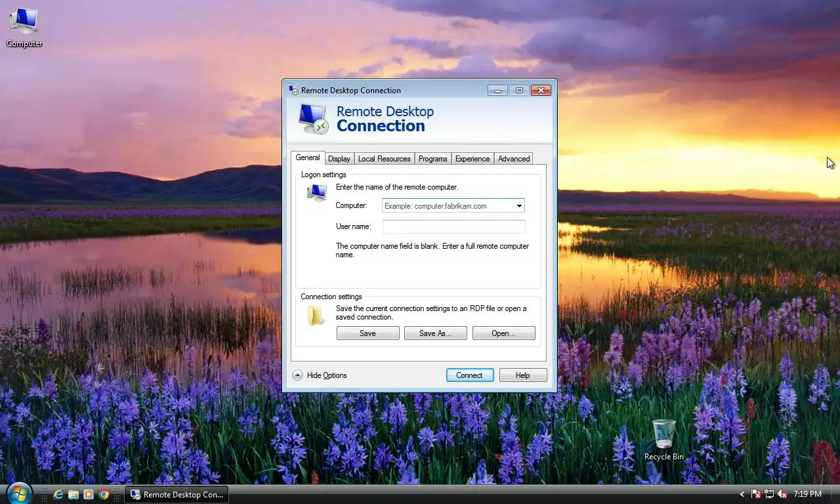The width and height of the screenshot is (840, 504).
Task: Launch Windows Media Player from the taskbar
Action: click(x=89, y=494)
